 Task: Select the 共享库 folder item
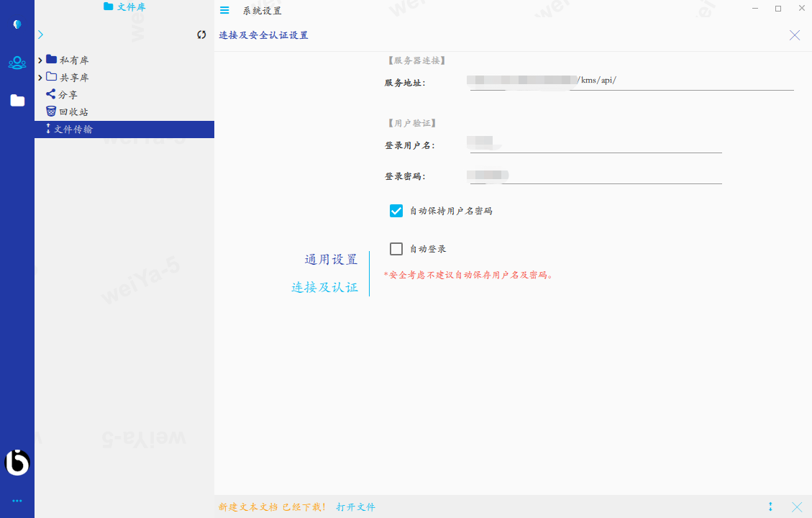click(x=68, y=77)
